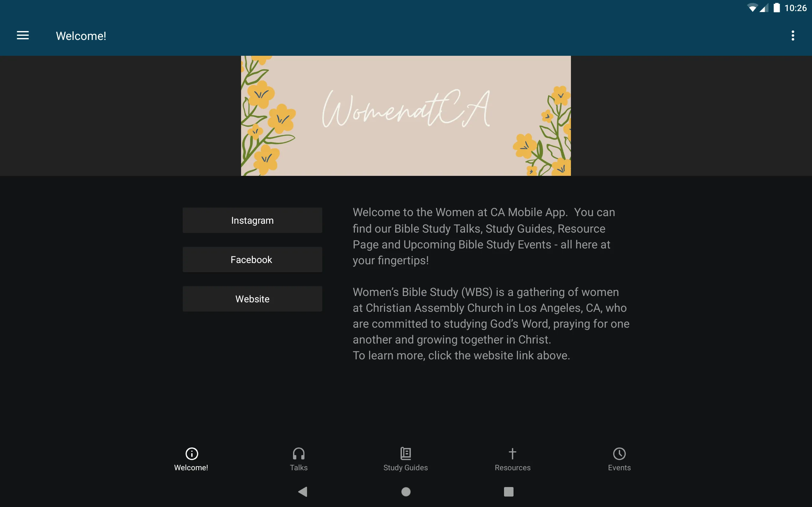Tap the Android home circle button
Viewport: 812px width, 507px height.
[406, 491]
